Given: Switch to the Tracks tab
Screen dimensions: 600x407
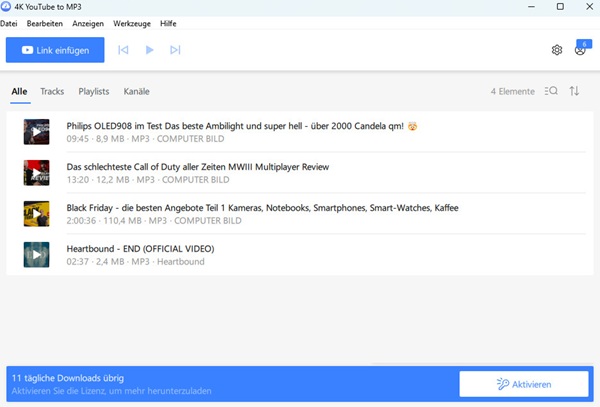Looking at the screenshot, I should [52, 92].
